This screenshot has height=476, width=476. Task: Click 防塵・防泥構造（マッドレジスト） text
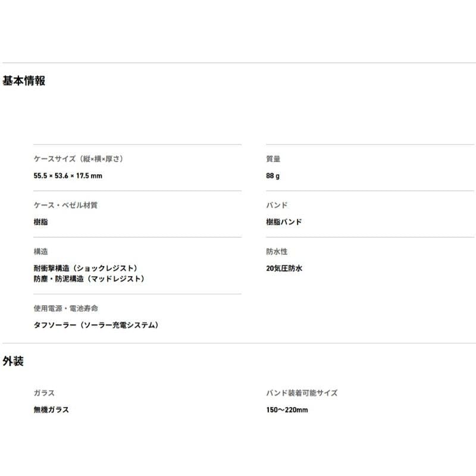point(89,278)
